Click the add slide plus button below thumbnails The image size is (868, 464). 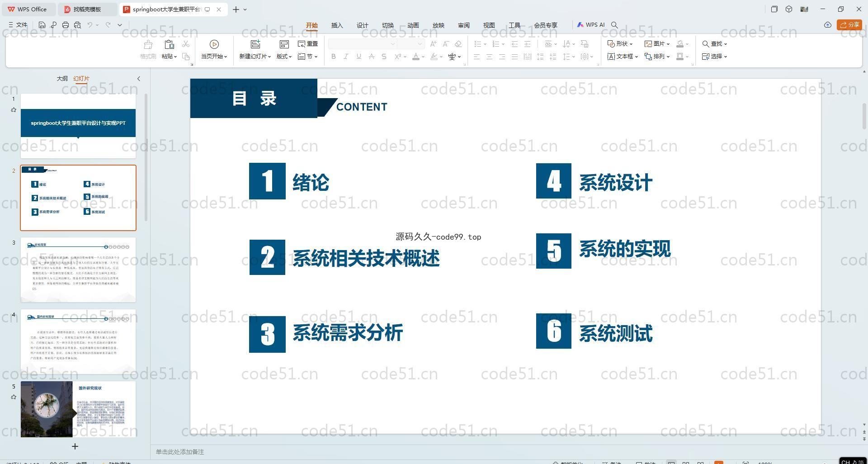pos(75,446)
